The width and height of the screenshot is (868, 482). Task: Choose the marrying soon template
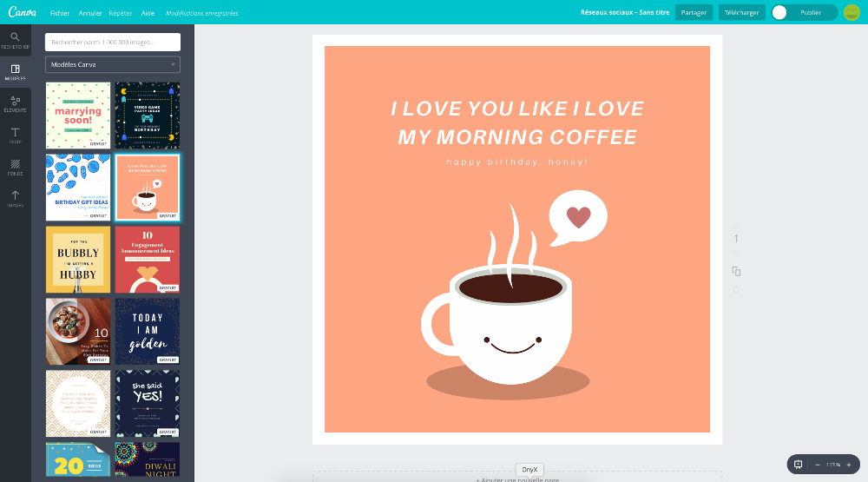pyautogui.click(x=78, y=116)
